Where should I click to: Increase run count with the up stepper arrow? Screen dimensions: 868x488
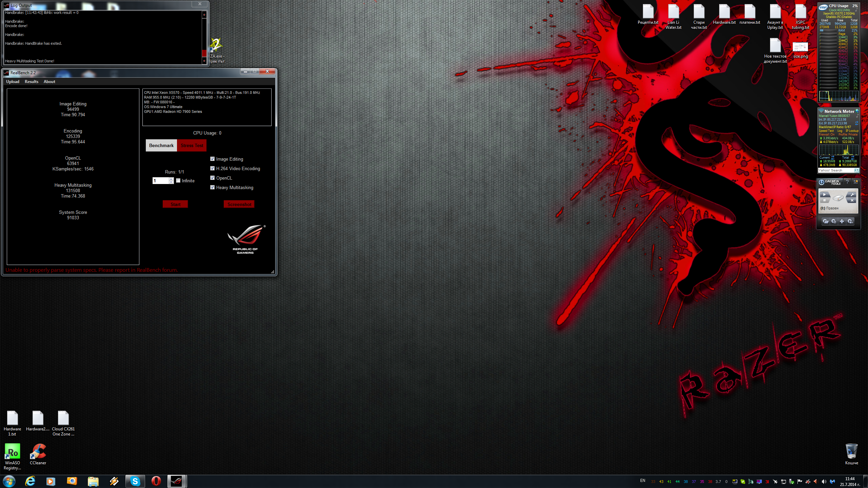pyautogui.click(x=171, y=179)
